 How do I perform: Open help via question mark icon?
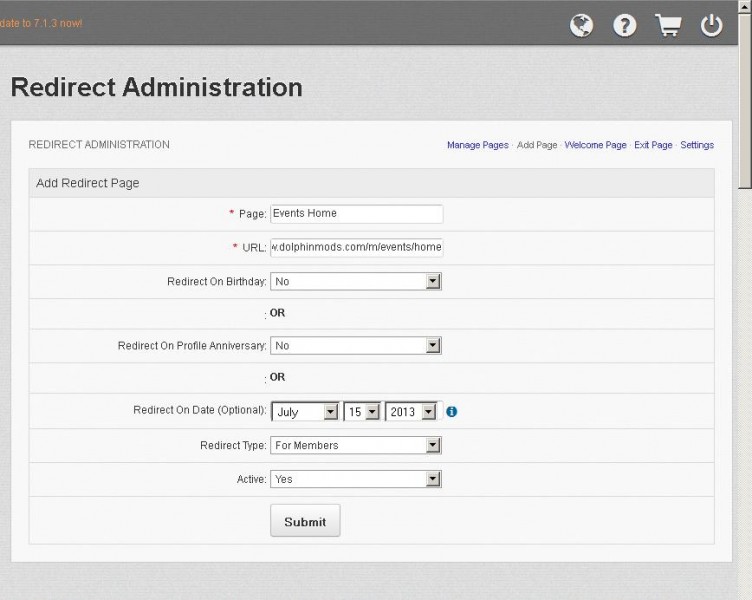click(624, 25)
